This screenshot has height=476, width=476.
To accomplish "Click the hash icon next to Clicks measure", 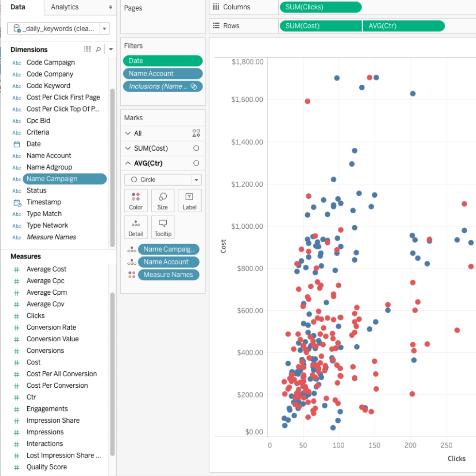I will [x=16, y=316].
